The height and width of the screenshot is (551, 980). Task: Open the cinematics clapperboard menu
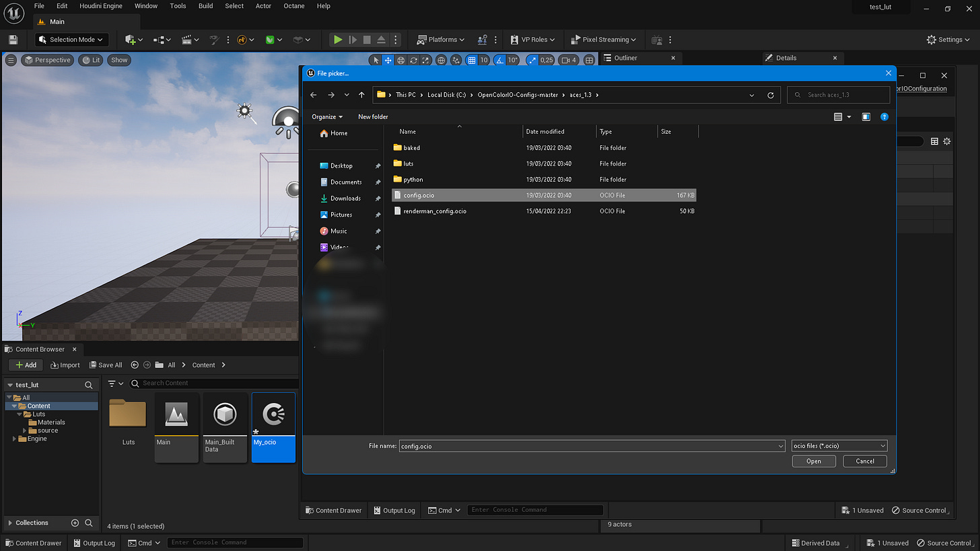(191, 40)
